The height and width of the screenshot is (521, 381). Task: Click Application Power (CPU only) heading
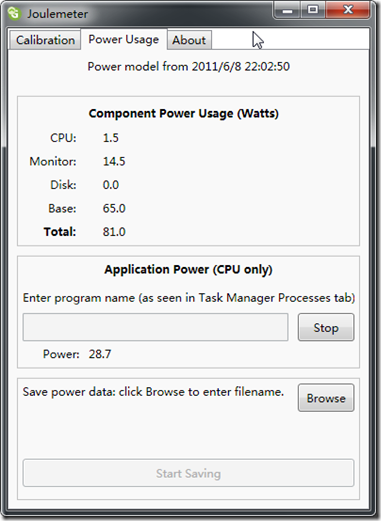[x=188, y=270]
